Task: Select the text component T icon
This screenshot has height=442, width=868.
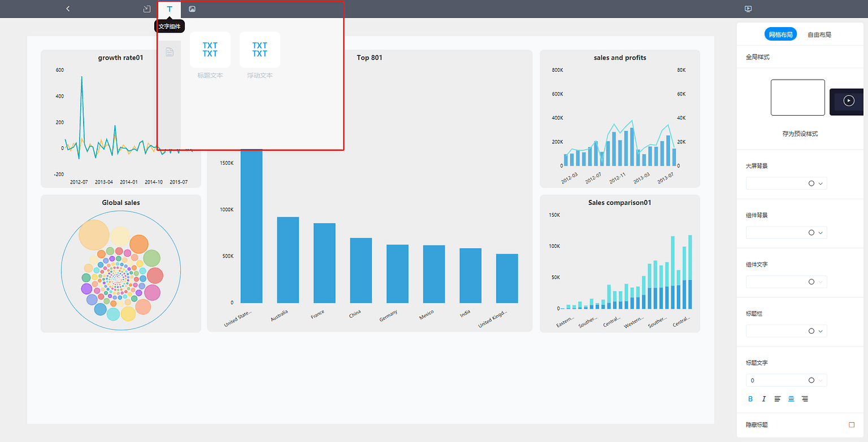Action: tap(170, 9)
